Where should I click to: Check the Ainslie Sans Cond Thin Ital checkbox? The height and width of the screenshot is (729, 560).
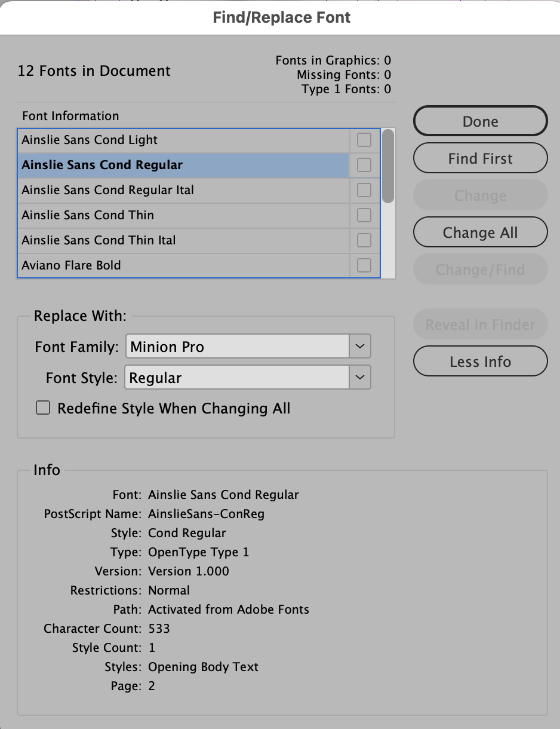pos(364,240)
